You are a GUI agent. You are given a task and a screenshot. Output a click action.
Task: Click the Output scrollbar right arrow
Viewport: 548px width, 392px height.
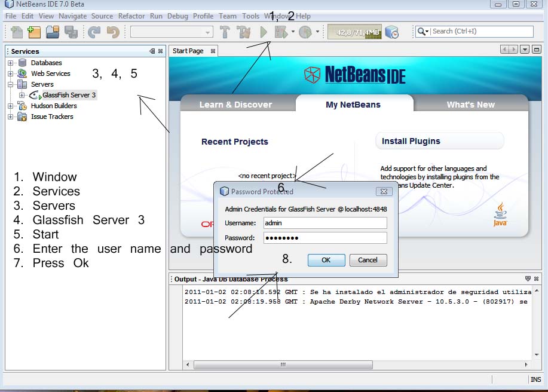(x=526, y=365)
